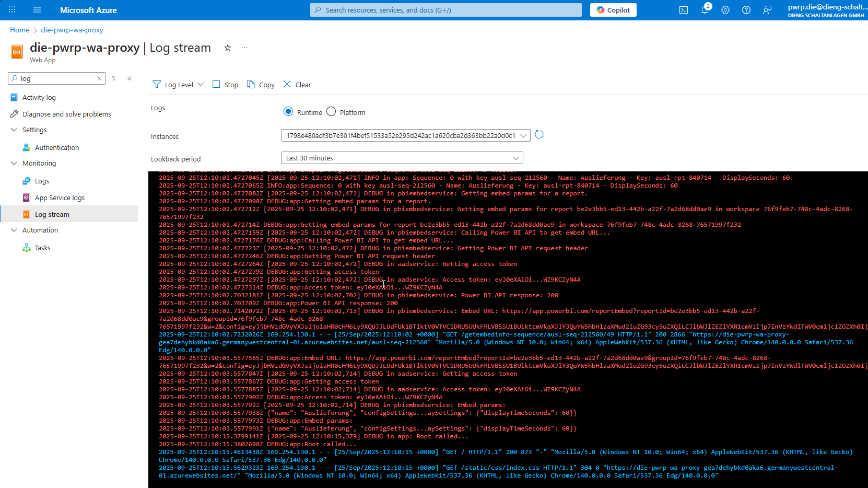
Task: Collapse the sidebar with the double chevron
Action: 130,78
